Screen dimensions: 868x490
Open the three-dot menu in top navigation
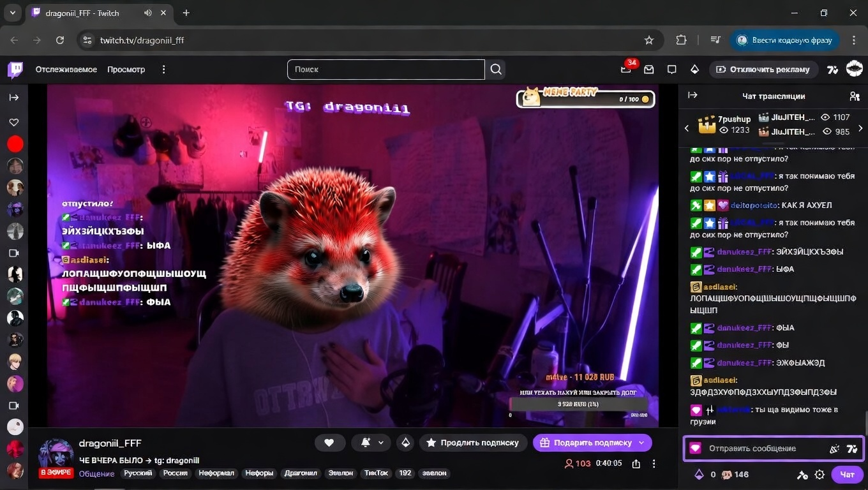163,70
